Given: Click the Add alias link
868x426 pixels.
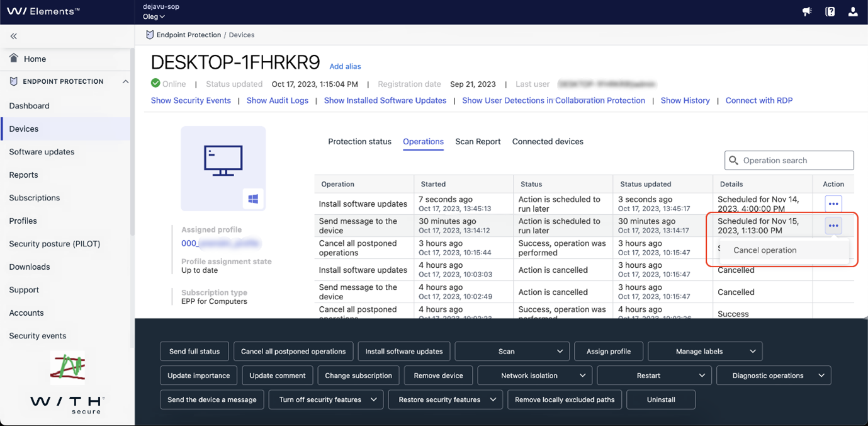Looking at the screenshot, I should click(x=345, y=66).
